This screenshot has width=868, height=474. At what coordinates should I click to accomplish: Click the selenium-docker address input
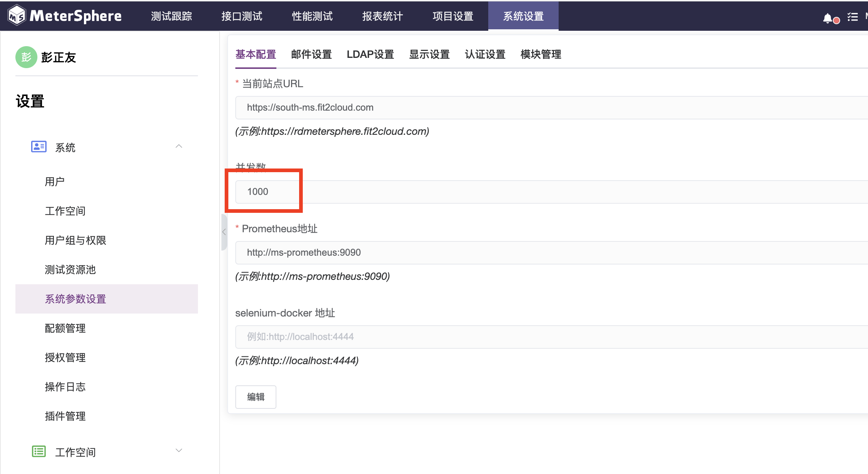click(440, 336)
